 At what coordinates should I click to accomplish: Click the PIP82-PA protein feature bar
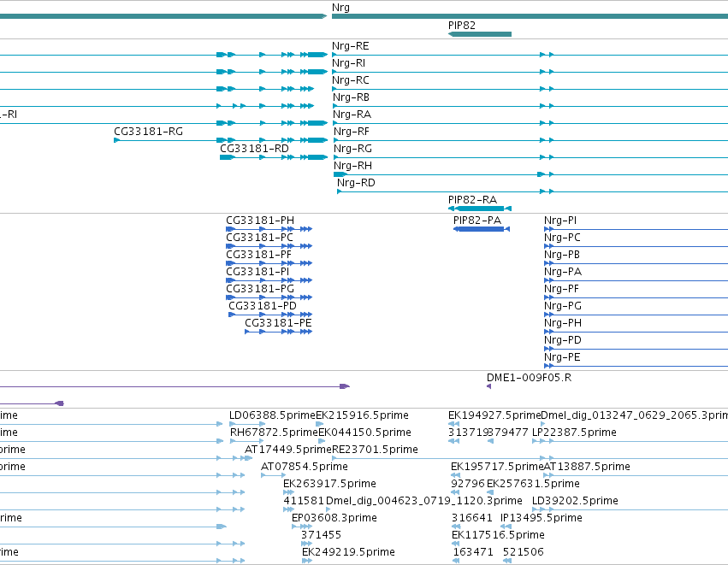(482, 229)
